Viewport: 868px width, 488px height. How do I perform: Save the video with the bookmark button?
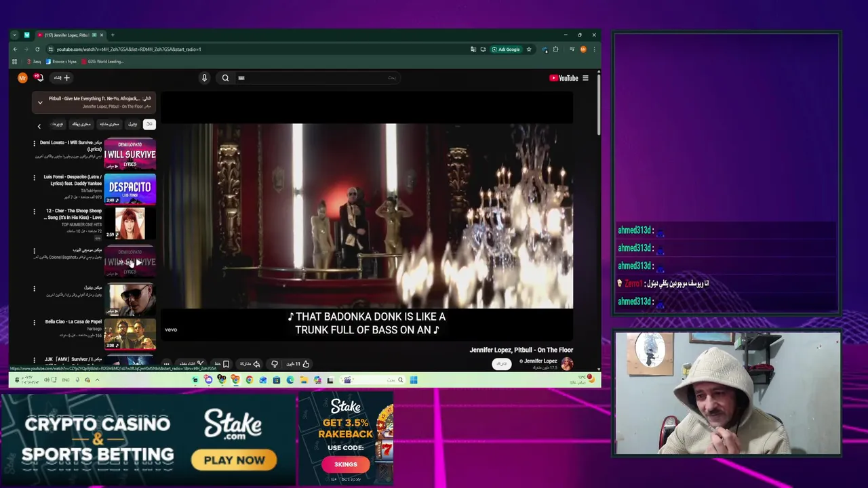click(x=221, y=364)
